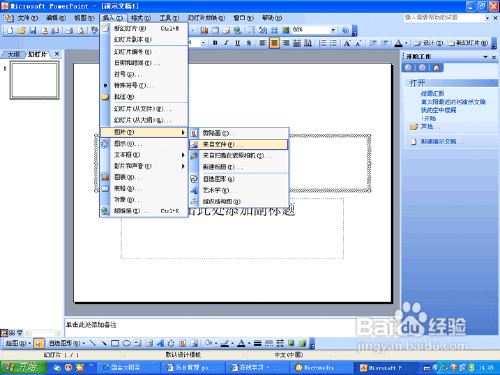Choose Hyperlink (超链接) in Insert menu

[x=144, y=211]
